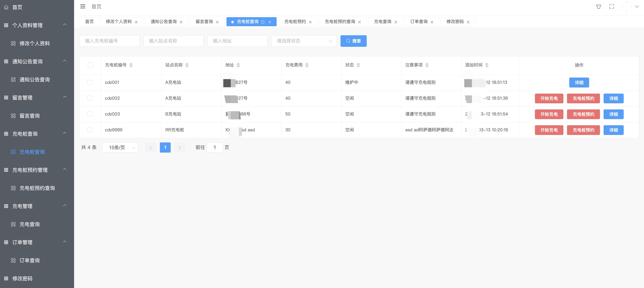Check the row cdz9989 checkbox
This screenshot has width=644, height=288.
click(x=90, y=130)
